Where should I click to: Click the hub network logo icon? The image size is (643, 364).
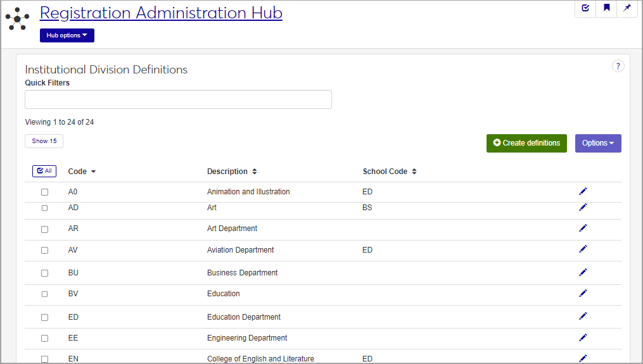click(18, 18)
